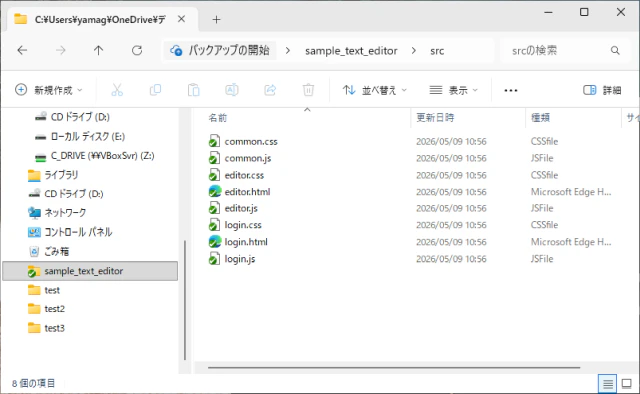
Task: Open ごみ箱 in navigation pane
Action: click(x=57, y=251)
